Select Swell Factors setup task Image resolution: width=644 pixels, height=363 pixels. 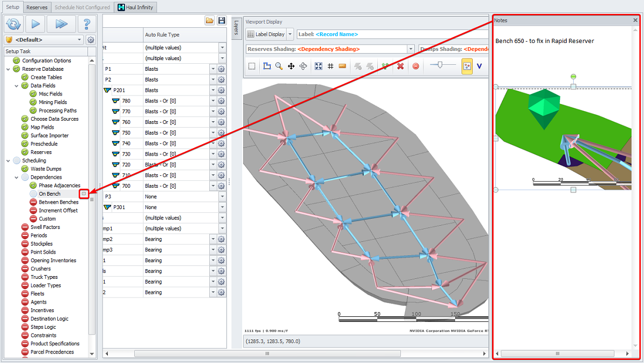(45, 227)
